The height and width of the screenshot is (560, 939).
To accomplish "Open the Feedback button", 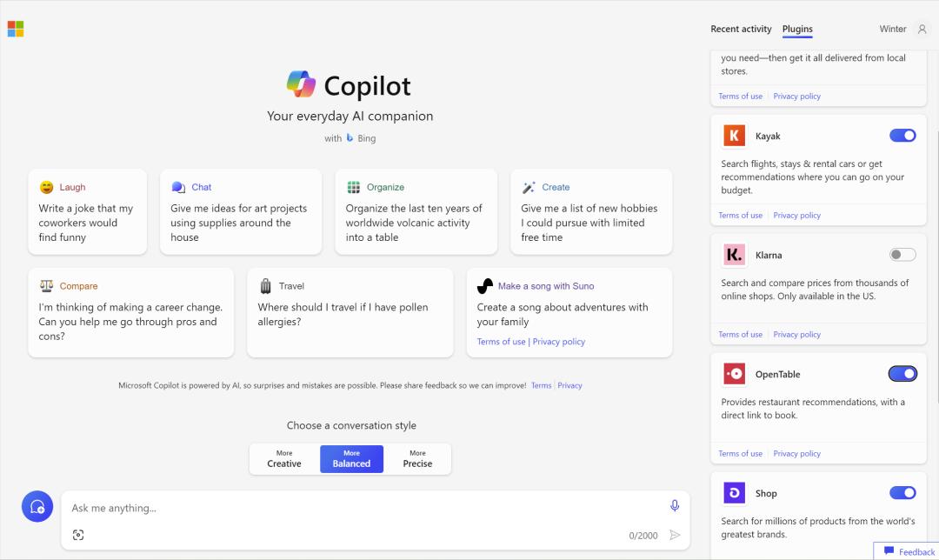I will point(909,551).
